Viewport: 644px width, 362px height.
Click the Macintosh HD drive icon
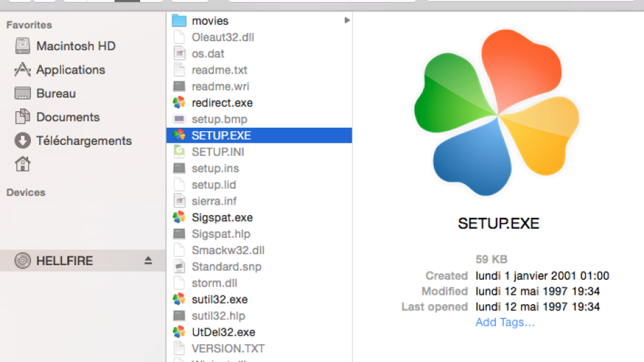(x=23, y=46)
